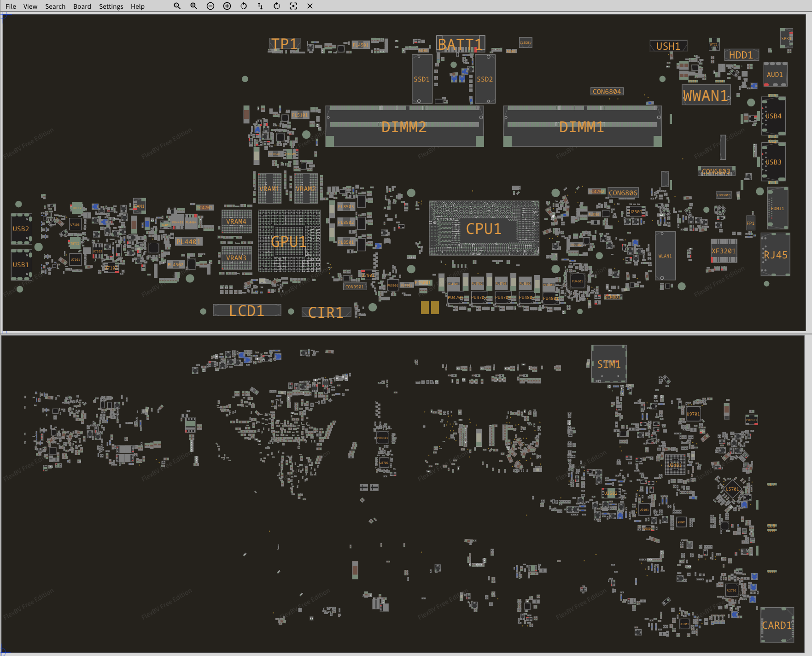Screen dimensions: 812x656
Task: Rotate the board clockwise
Action: click(277, 6)
